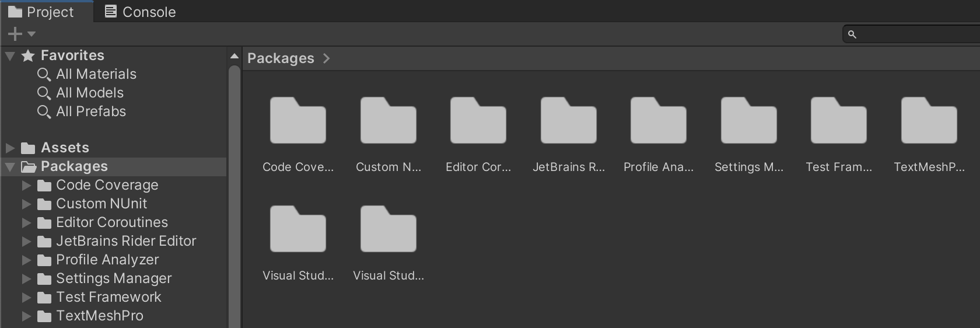This screenshot has height=328, width=980.
Task: Select the Assets label in the tree
Action: [65, 148]
